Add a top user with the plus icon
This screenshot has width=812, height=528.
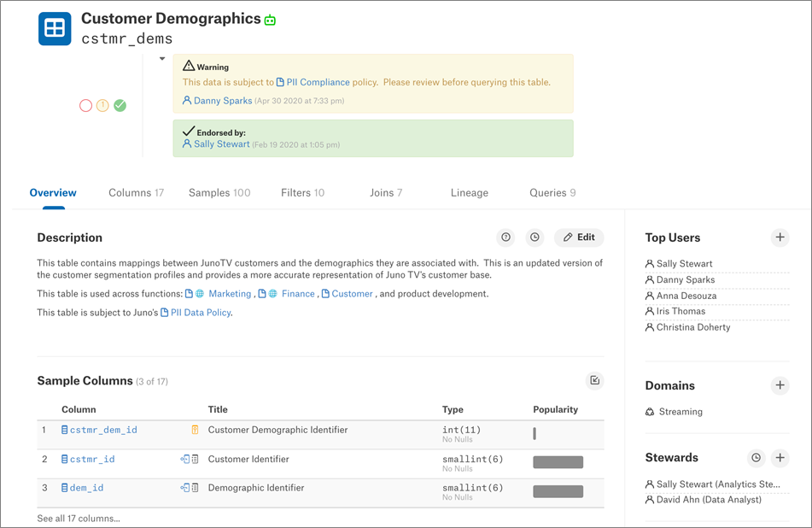[780, 238]
